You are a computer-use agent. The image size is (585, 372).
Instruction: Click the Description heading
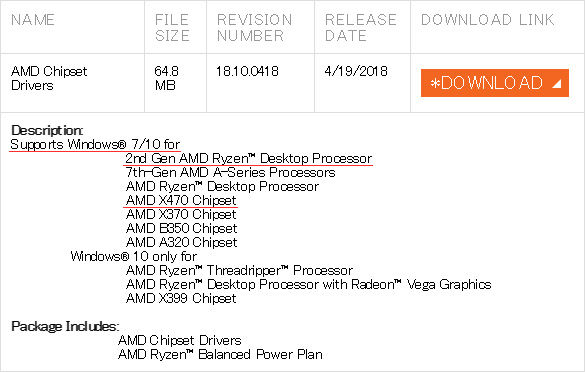[47, 130]
